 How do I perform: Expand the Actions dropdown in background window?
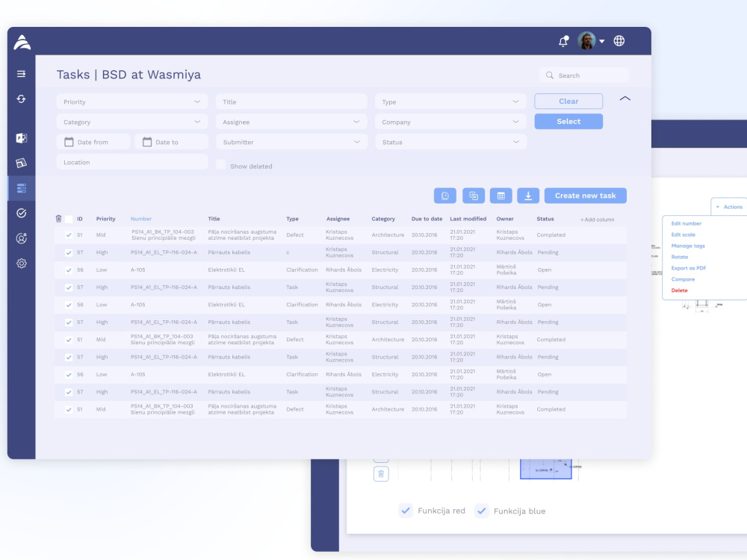(x=729, y=207)
